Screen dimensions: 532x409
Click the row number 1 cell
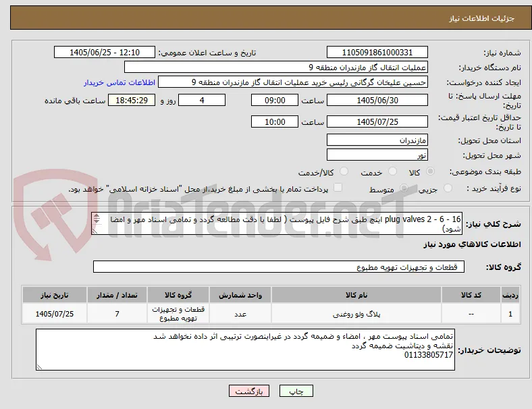510,314
